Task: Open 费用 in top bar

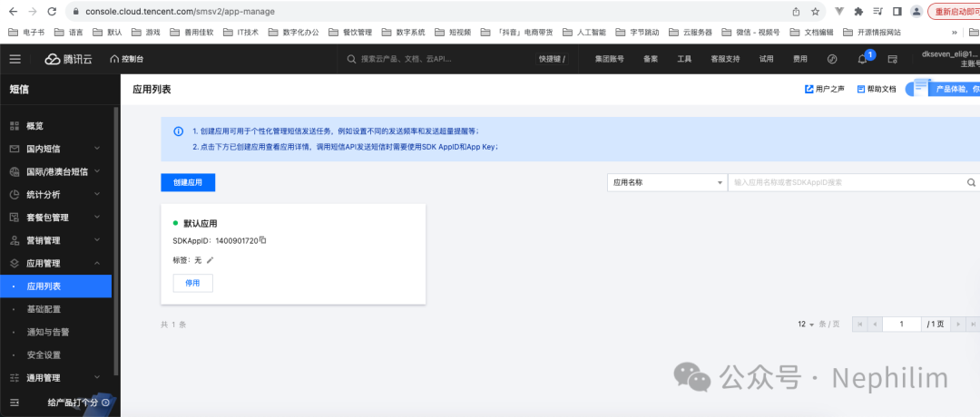Action: [x=800, y=59]
